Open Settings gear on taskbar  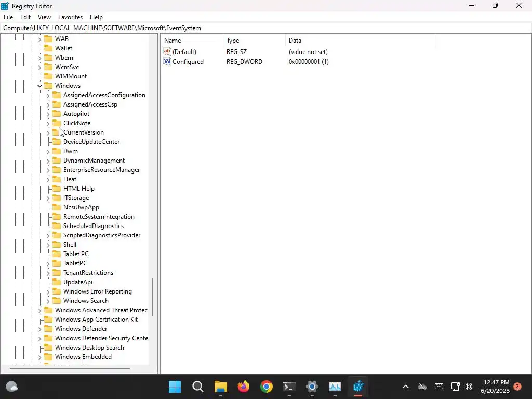312,387
